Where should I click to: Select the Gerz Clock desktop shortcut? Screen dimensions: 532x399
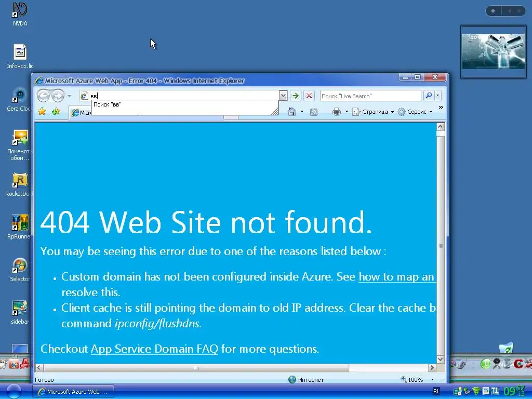pos(19,100)
